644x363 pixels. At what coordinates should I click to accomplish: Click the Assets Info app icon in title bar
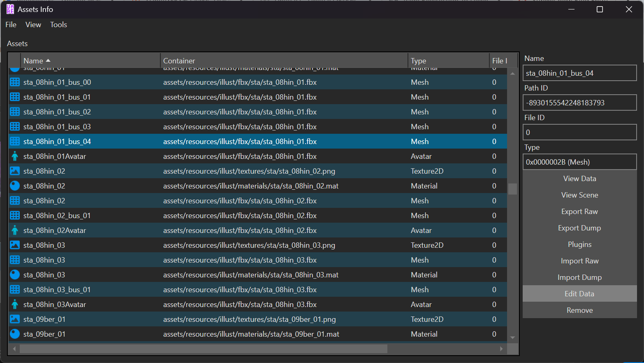coord(10,9)
